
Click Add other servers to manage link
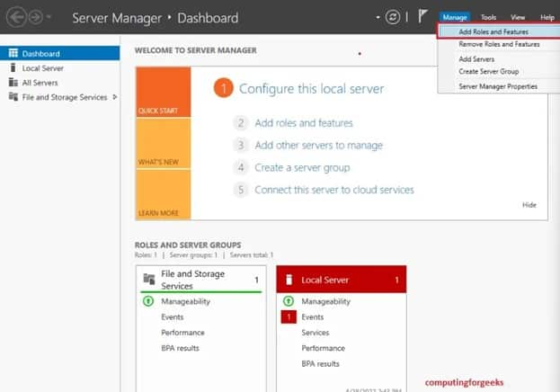point(318,145)
